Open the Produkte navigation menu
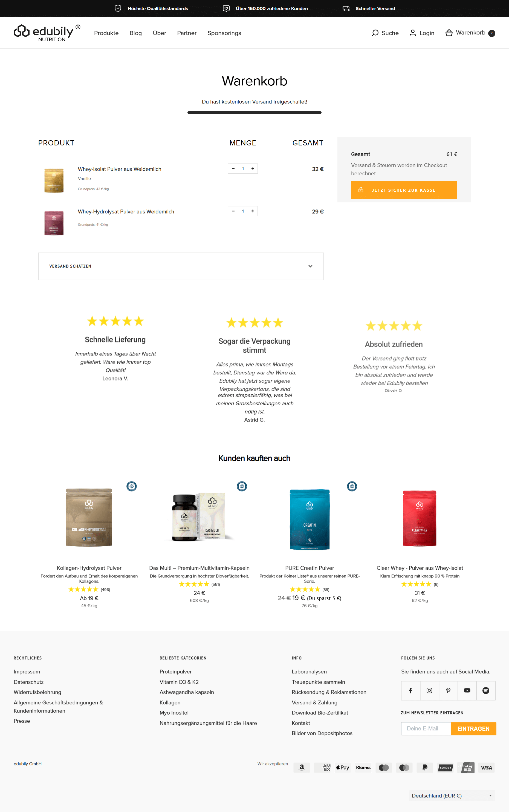The height and width of the screenshot is (812, 509). (x=106, y=33)
